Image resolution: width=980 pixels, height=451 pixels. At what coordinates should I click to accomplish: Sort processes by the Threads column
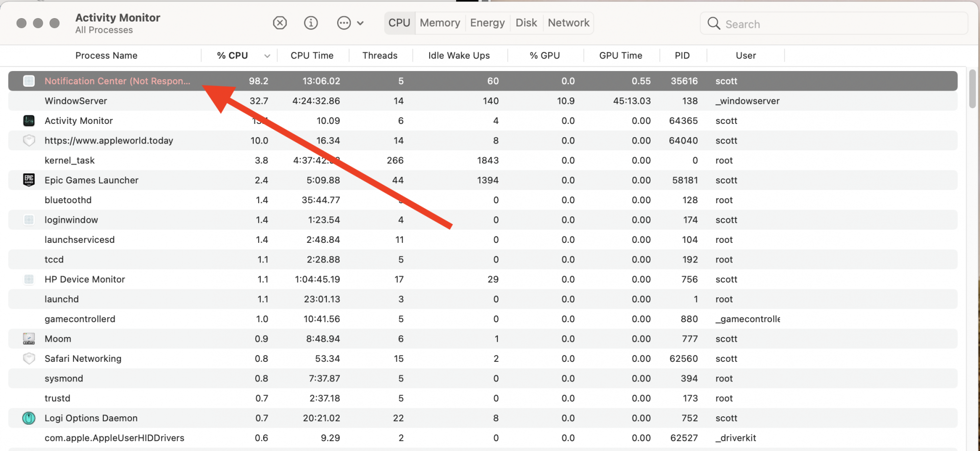pos(380,55)
